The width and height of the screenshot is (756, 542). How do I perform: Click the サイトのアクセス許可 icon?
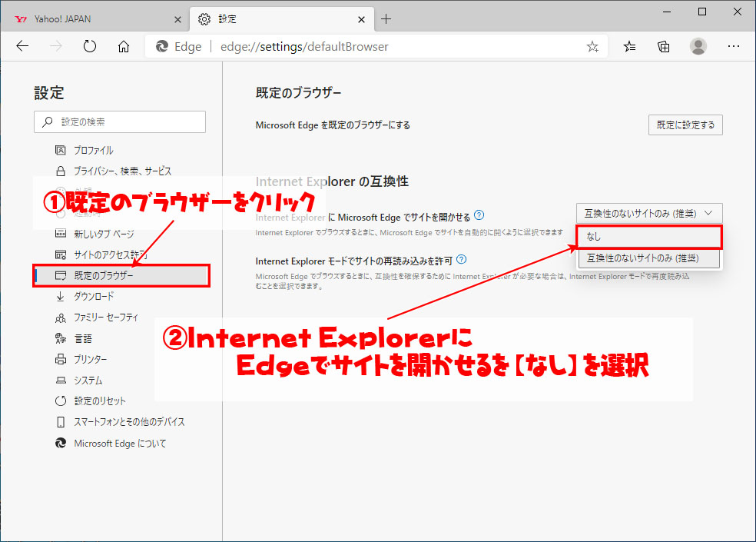60,254
